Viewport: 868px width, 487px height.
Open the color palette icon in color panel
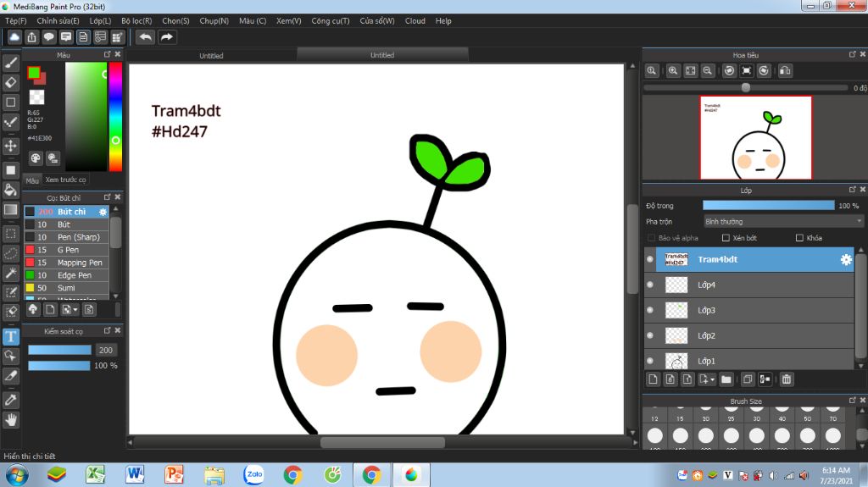tap(36, 158)
